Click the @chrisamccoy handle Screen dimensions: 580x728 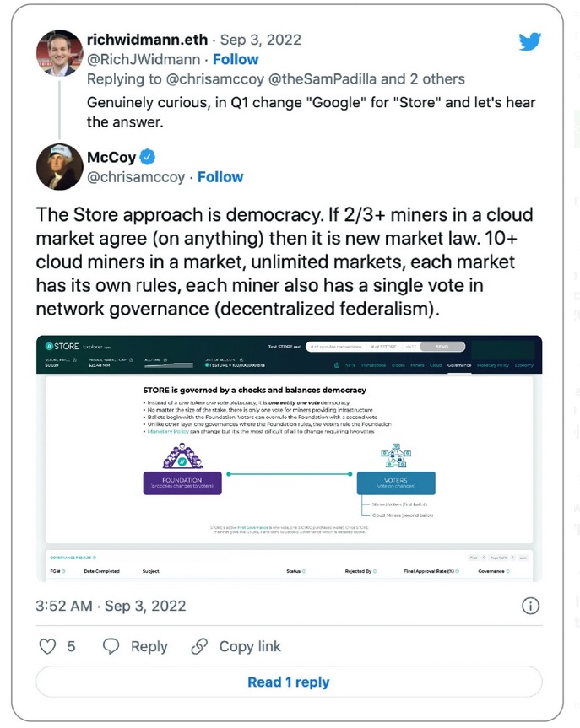[136, 177]
